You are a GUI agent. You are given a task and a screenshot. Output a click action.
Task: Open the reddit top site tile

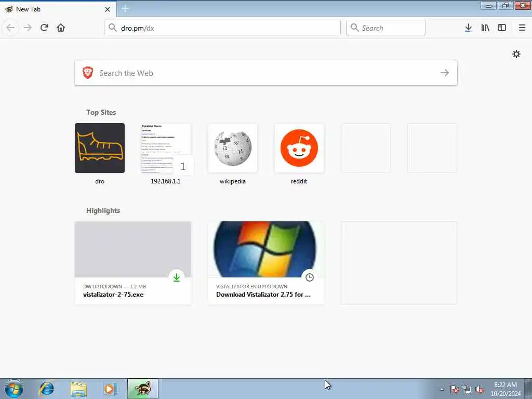click(x=299, y=148)
